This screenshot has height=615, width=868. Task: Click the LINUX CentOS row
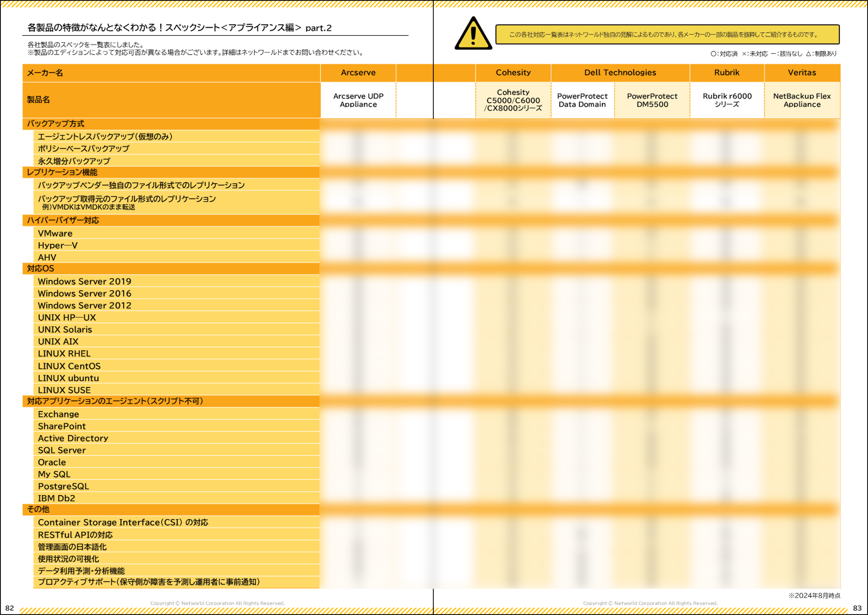pos(176,366)
